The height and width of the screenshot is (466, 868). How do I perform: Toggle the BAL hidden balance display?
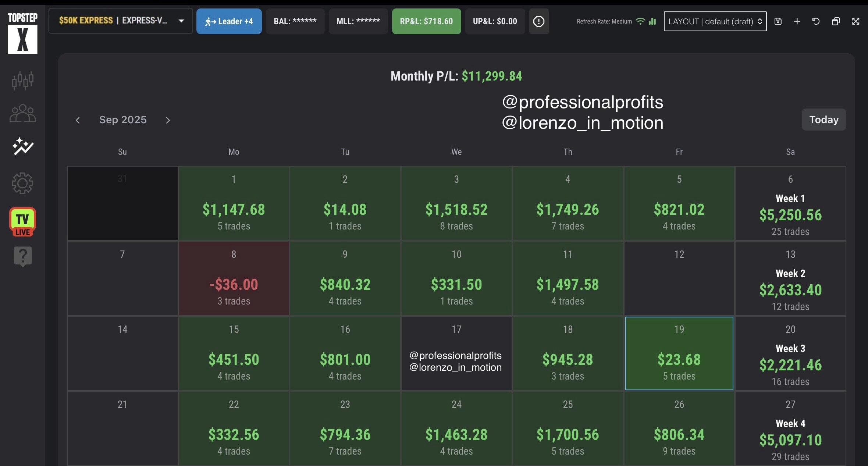coord(295,21)
